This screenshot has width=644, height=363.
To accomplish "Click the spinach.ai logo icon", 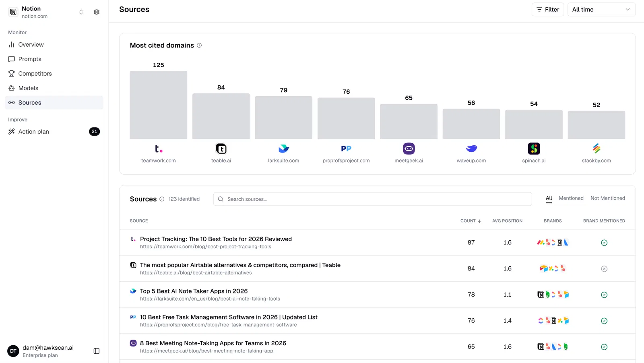I will tap(534, 149).
